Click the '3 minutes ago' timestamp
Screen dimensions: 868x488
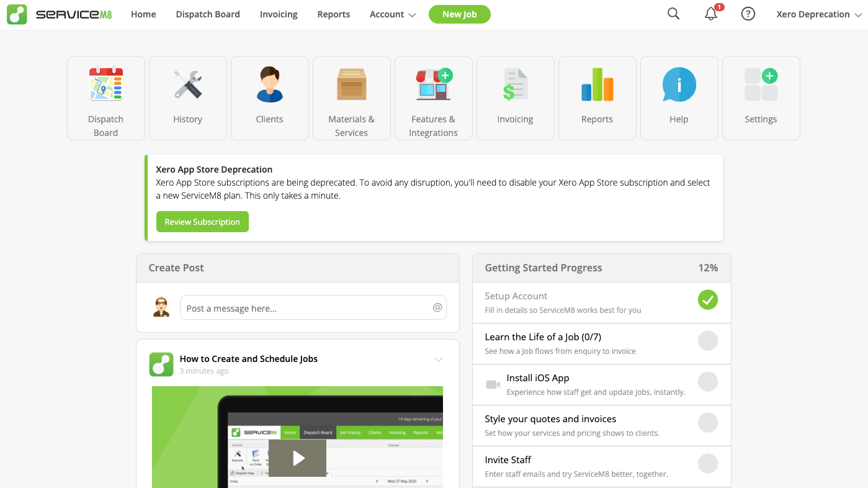point(204,371)
